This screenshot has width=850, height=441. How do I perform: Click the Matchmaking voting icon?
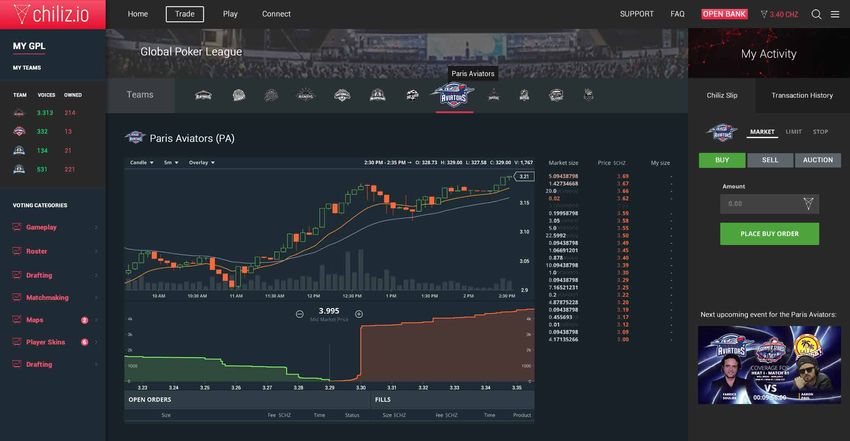(17, 297)
